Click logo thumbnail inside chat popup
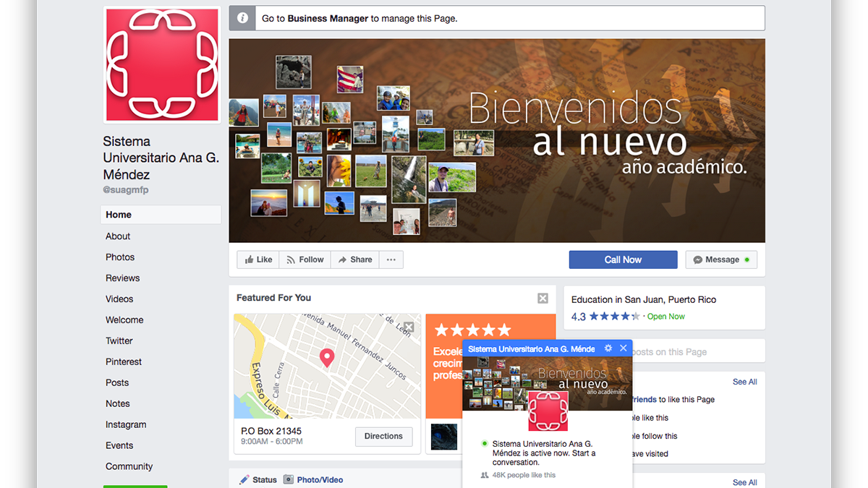Screen dimensions: 868x488 coord(548,411)
